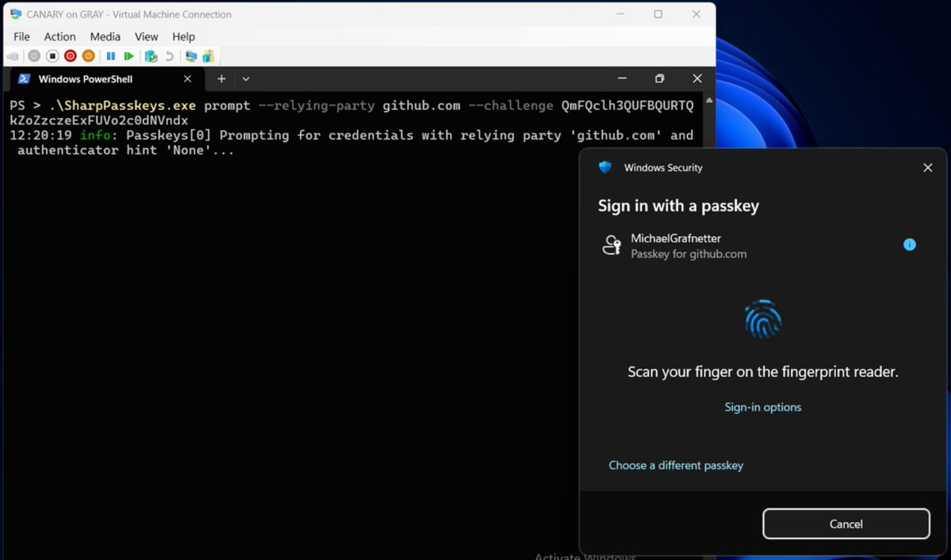Click Choose a different passkey

click(x=676, y=466)
